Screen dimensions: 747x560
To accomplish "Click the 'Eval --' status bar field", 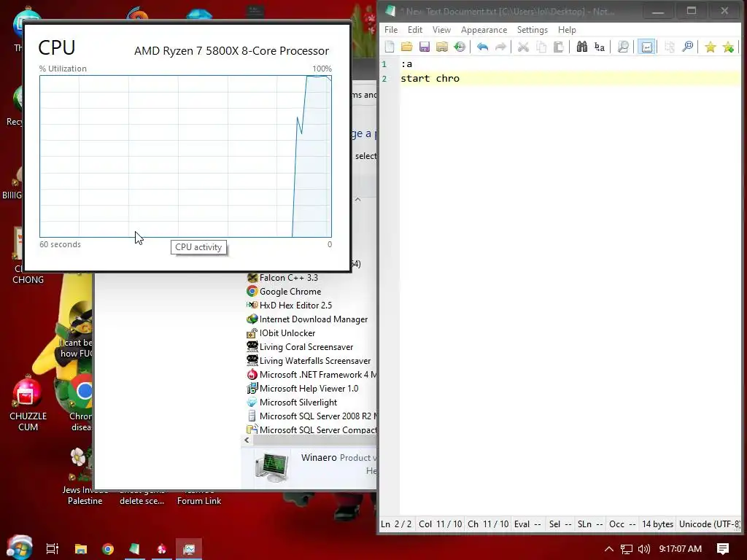I will tap(527, 524).
